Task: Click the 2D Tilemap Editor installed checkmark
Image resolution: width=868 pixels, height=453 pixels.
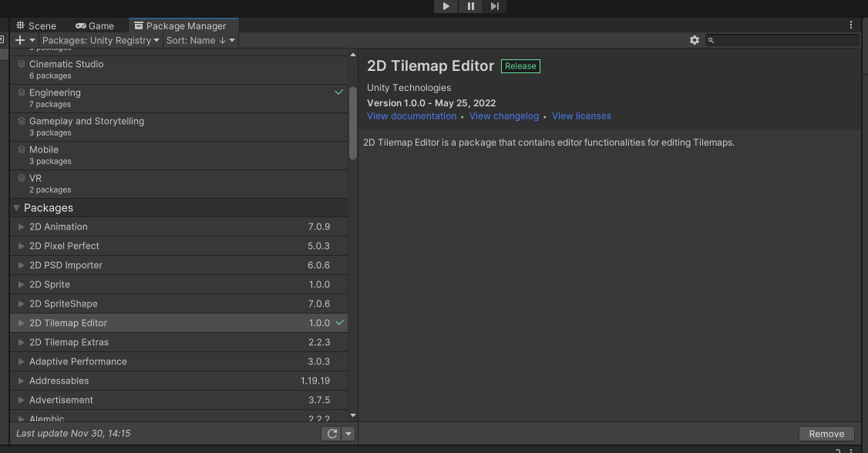Action: pos(340,323)
